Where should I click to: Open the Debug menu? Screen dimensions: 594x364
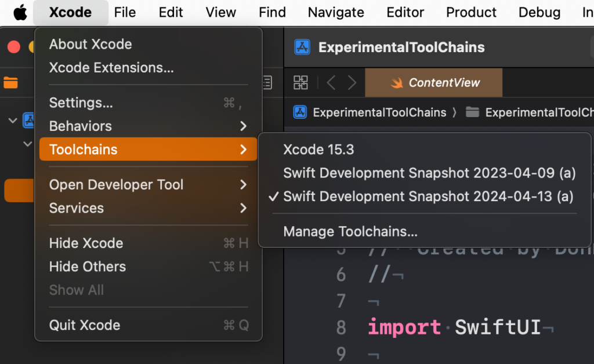pos(539,13)
